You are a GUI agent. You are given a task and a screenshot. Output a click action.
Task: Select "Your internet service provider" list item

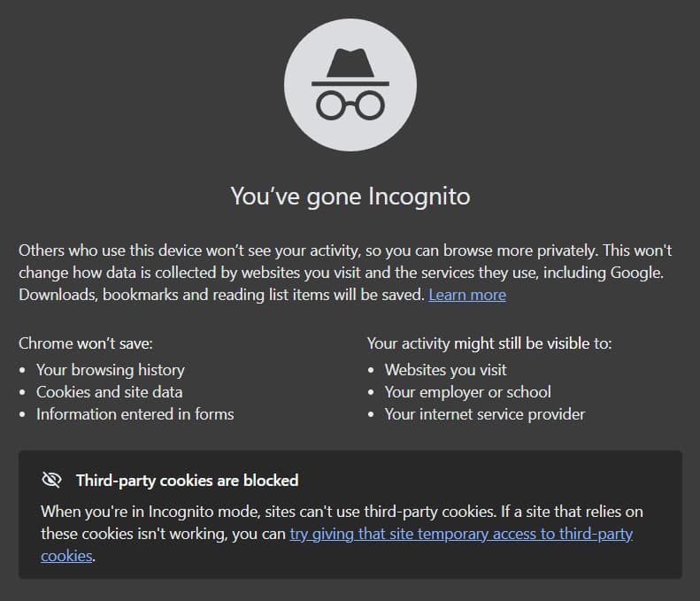(x=484, y=413)
